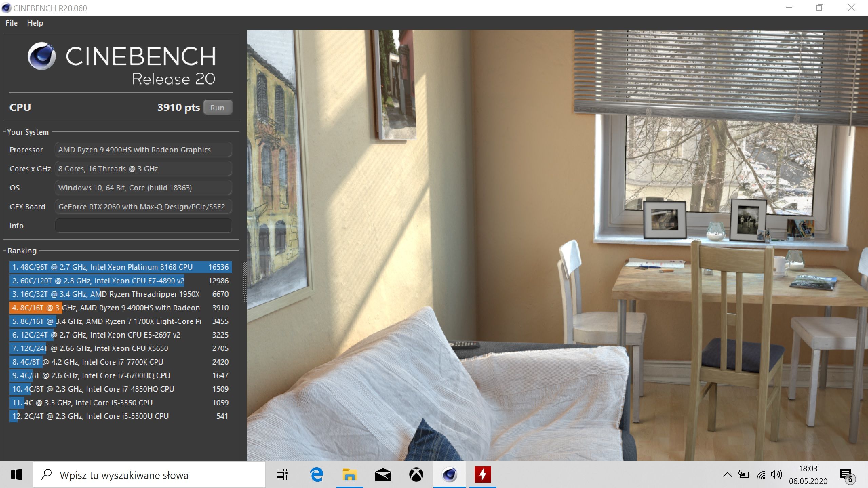Open the clock showing 18:03
This screenshot has width=868, height=488.
coord(808,474)
